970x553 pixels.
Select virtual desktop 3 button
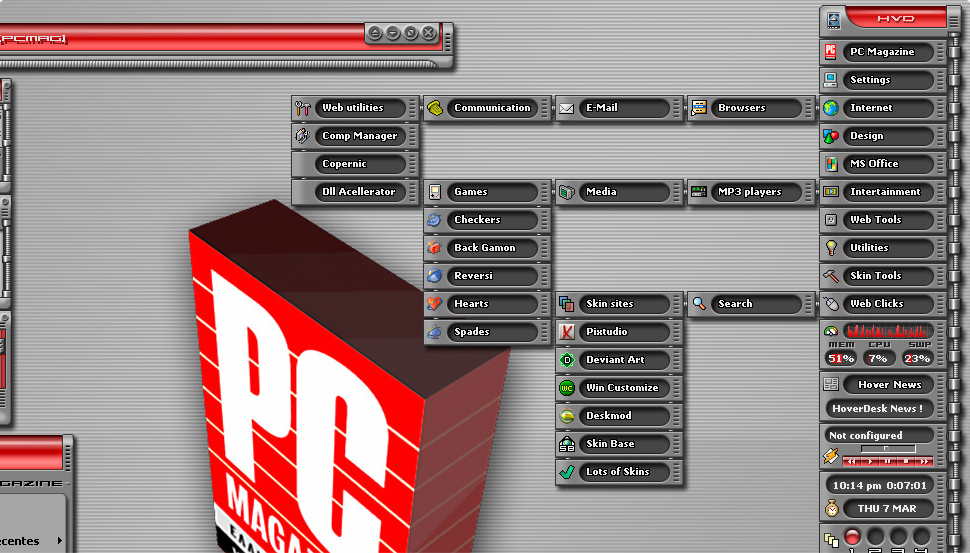point(898,537)
